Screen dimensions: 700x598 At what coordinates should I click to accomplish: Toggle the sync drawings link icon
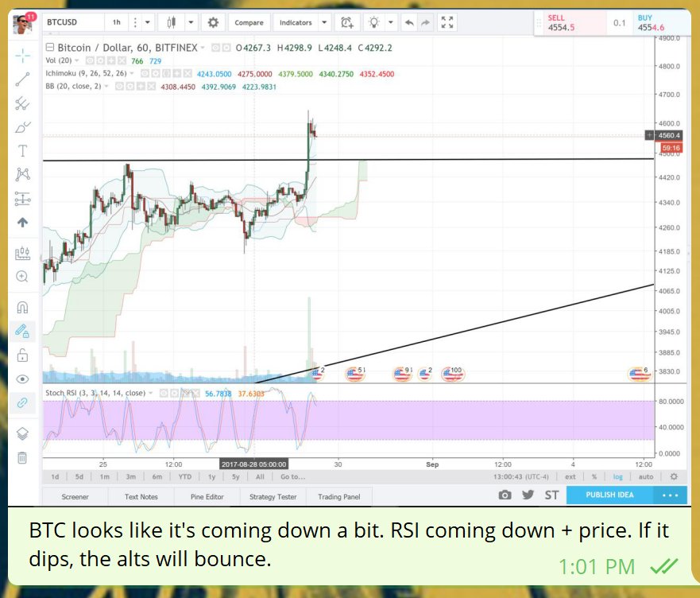click(22, 402)
